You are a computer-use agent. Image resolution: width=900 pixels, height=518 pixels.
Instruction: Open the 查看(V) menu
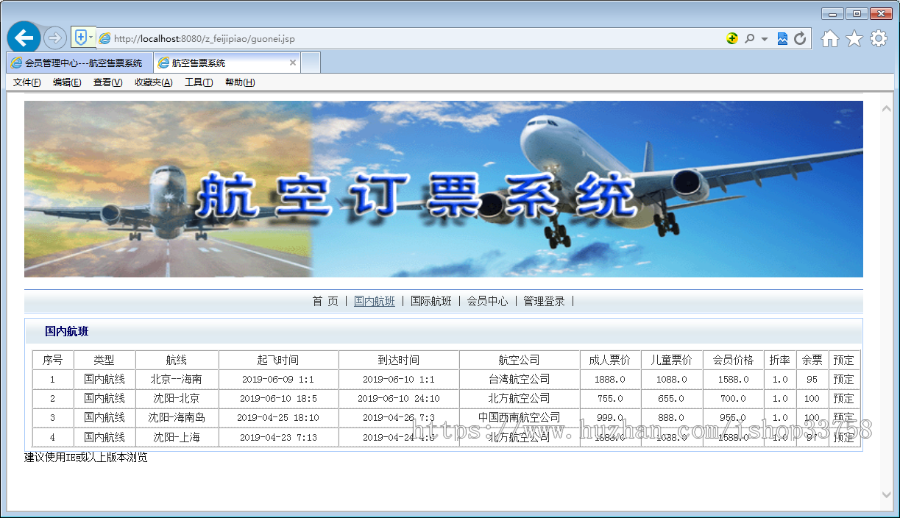click(108, 82)
